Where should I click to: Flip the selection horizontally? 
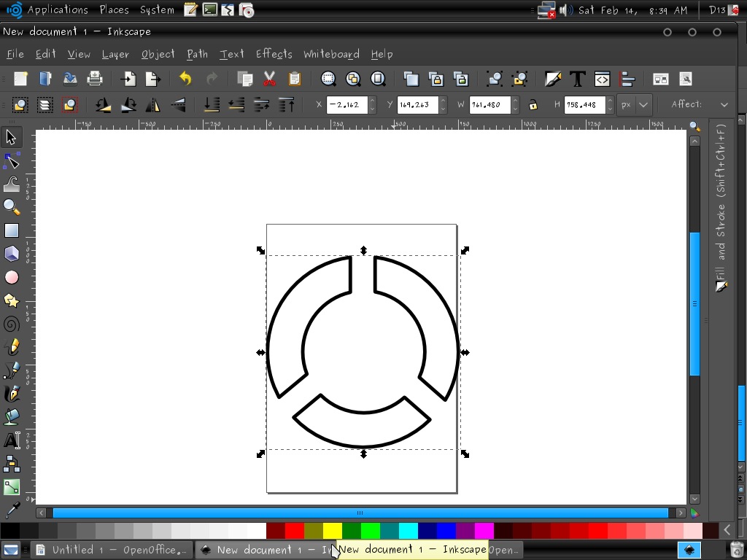(x=151, y=104)
